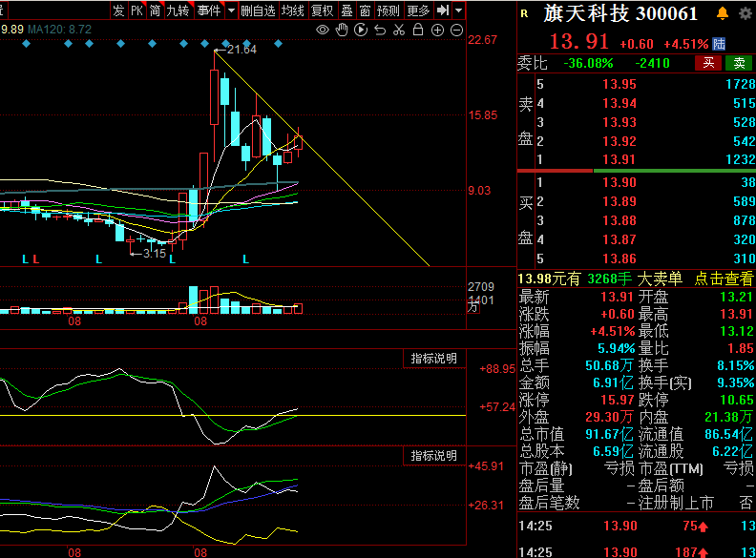Click the +45.91 indicator axis label

pyautogui.click(x=486, y=466)
